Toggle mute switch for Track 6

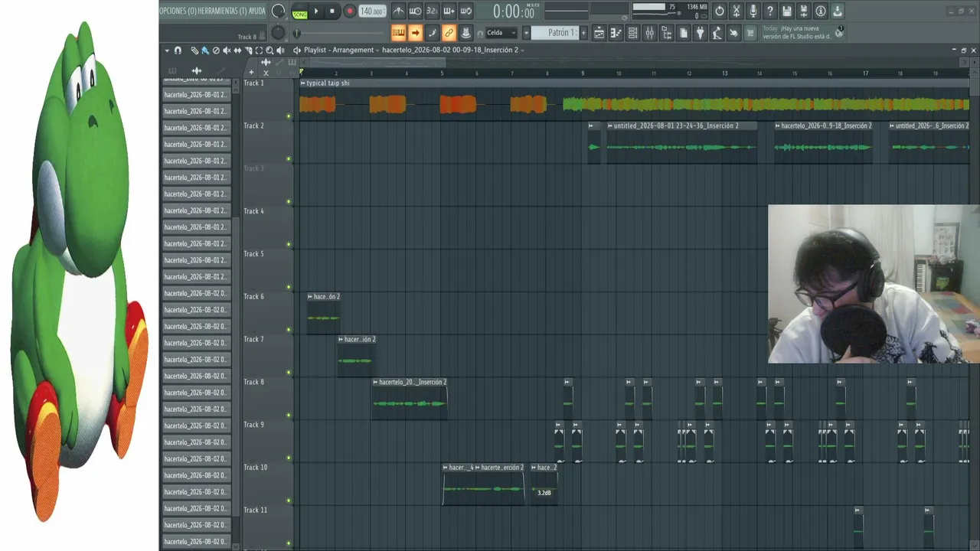289,330
